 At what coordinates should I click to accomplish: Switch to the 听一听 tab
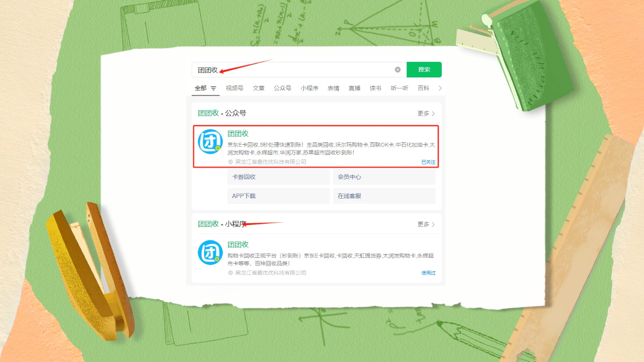[x=399, y=88]
